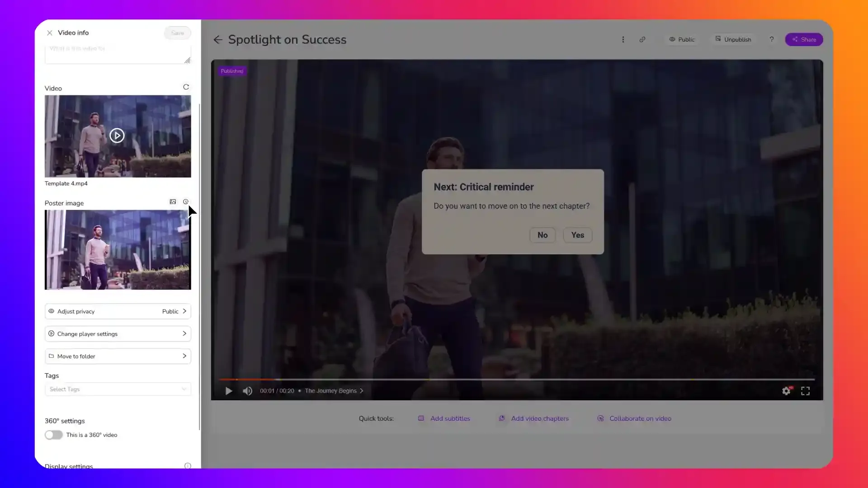Screen dimensions: 868x488
Task: Toggle the 'This is a 360° video' switch
Action: pos(53,435)
